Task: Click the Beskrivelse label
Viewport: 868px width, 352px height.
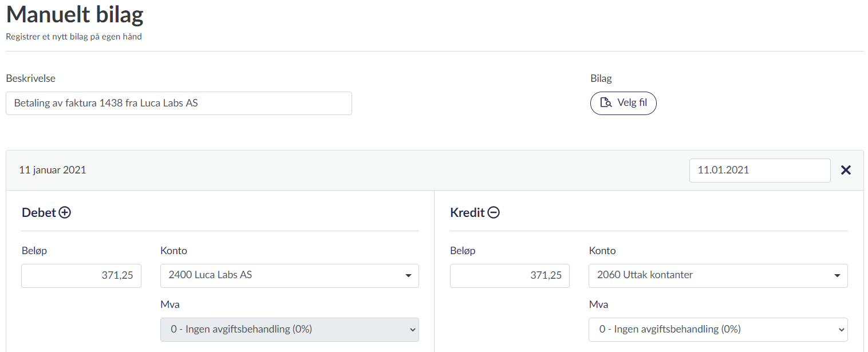Action: 30,79
